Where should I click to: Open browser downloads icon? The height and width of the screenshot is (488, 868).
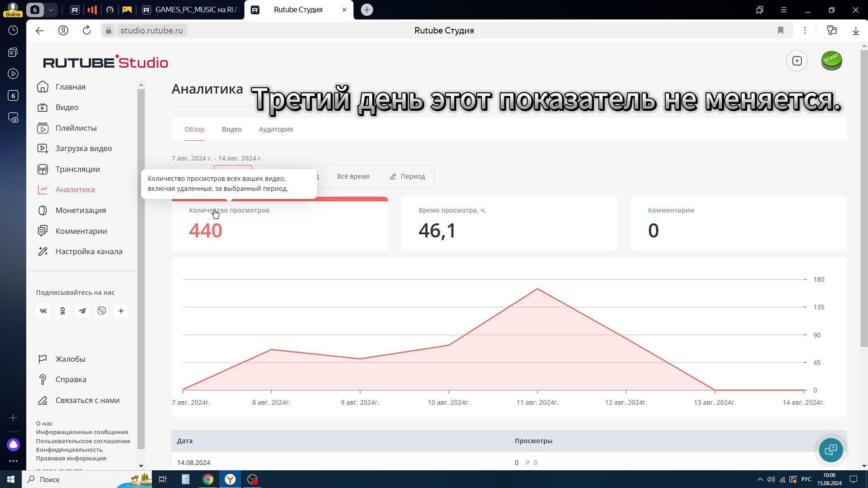(x=856, y=31)
